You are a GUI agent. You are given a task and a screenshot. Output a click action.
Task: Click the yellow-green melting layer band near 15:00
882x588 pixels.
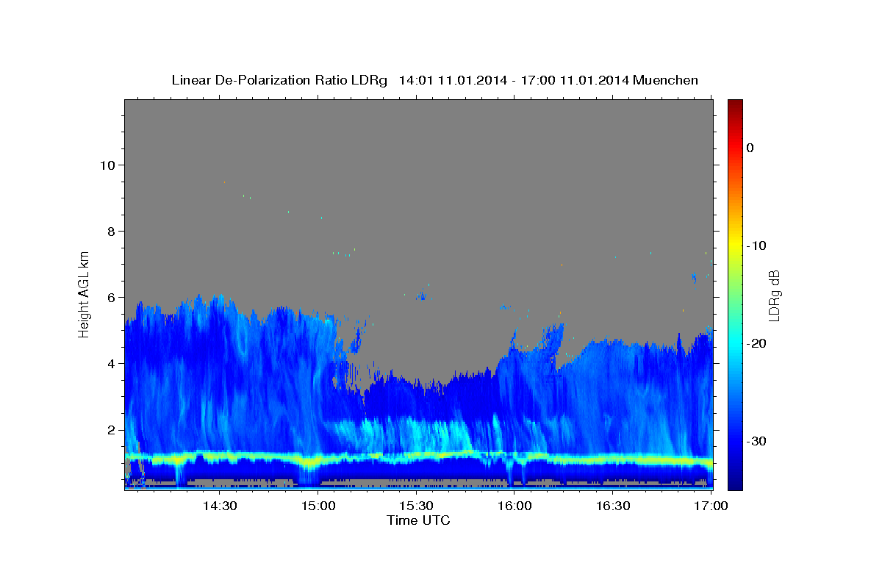311,462
